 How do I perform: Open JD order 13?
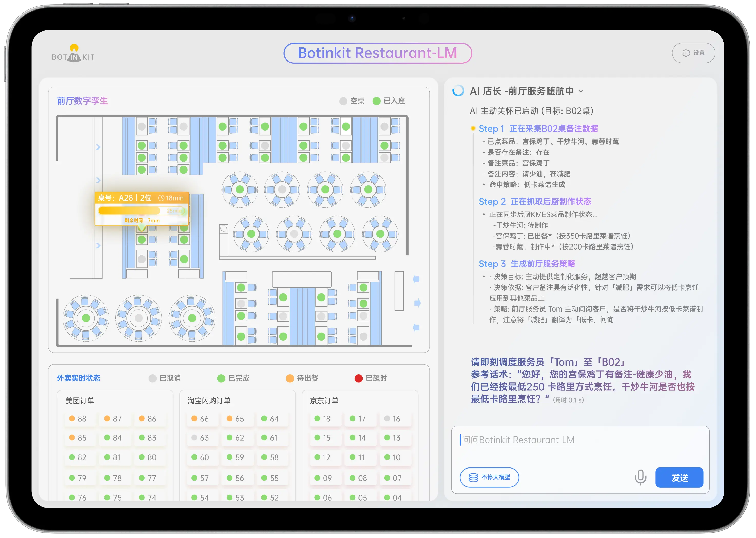tap(395, 438)
